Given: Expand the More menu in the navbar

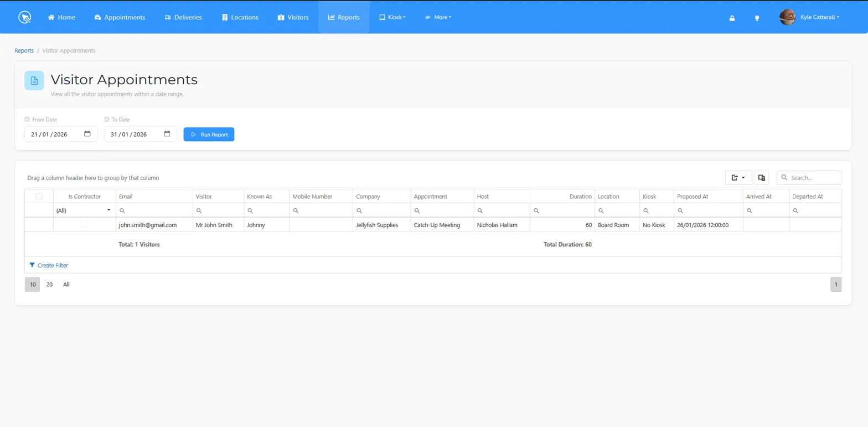Looking at the screenshot, I should [438, 17].
